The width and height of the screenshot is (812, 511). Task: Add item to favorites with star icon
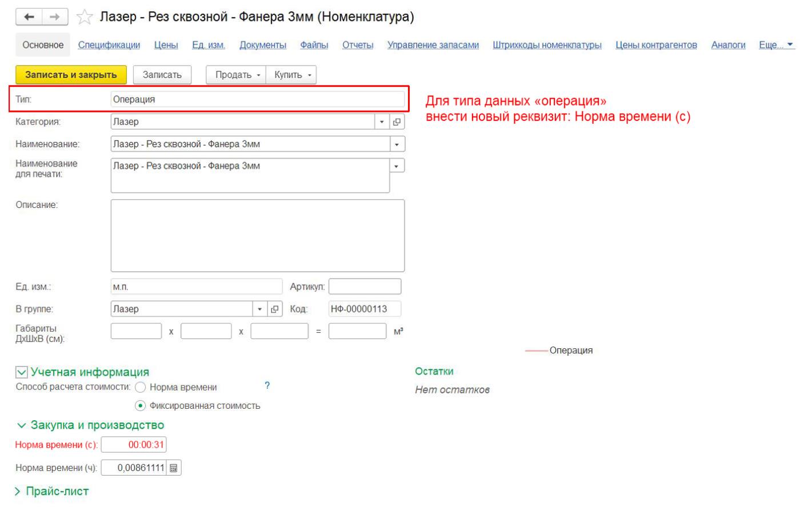(x=85, y=18)
